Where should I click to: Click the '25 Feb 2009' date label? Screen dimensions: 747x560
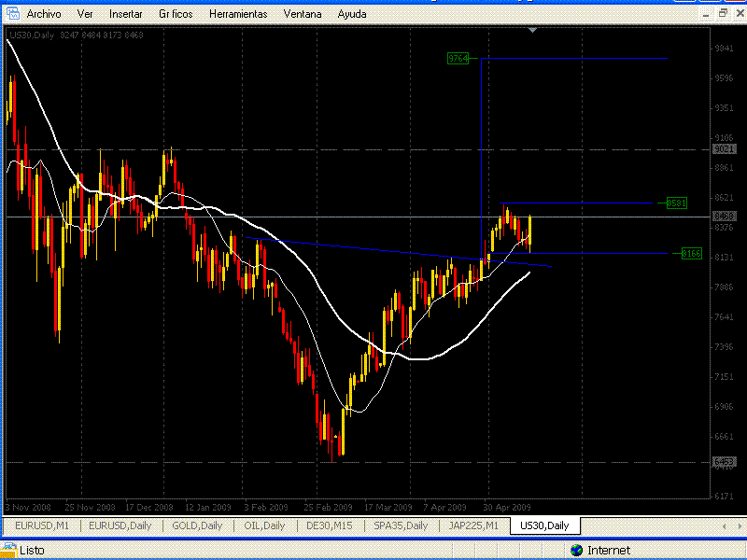[x=328, y=507]
